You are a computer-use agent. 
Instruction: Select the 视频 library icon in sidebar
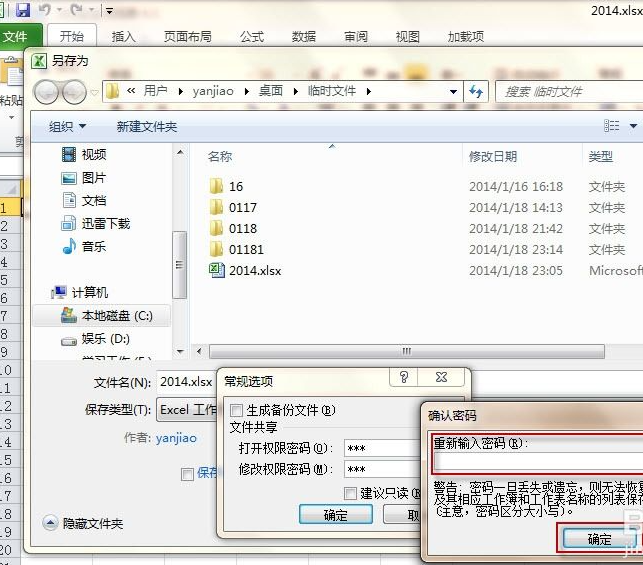point(69,154)
